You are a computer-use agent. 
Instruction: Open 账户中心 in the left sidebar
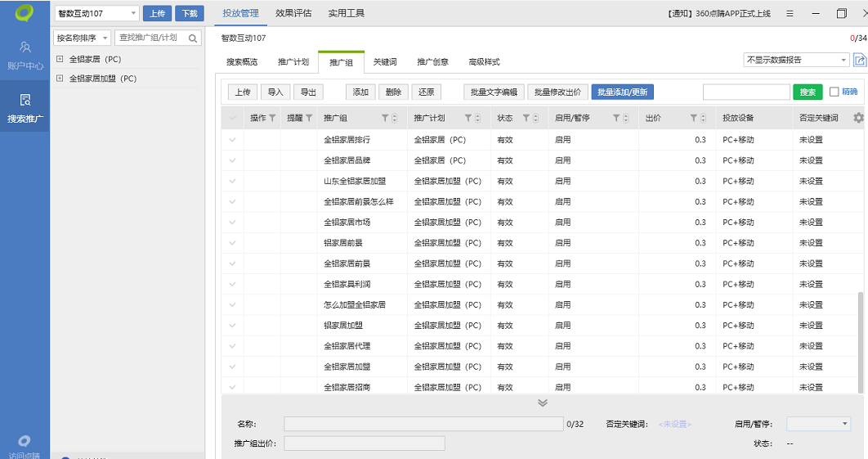[25, 54]
